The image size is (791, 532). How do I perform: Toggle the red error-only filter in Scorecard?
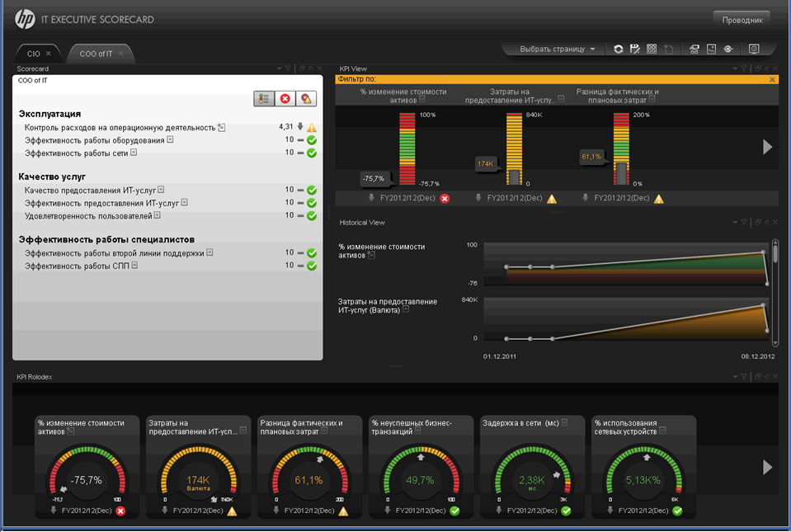click(x=285, y=98)
